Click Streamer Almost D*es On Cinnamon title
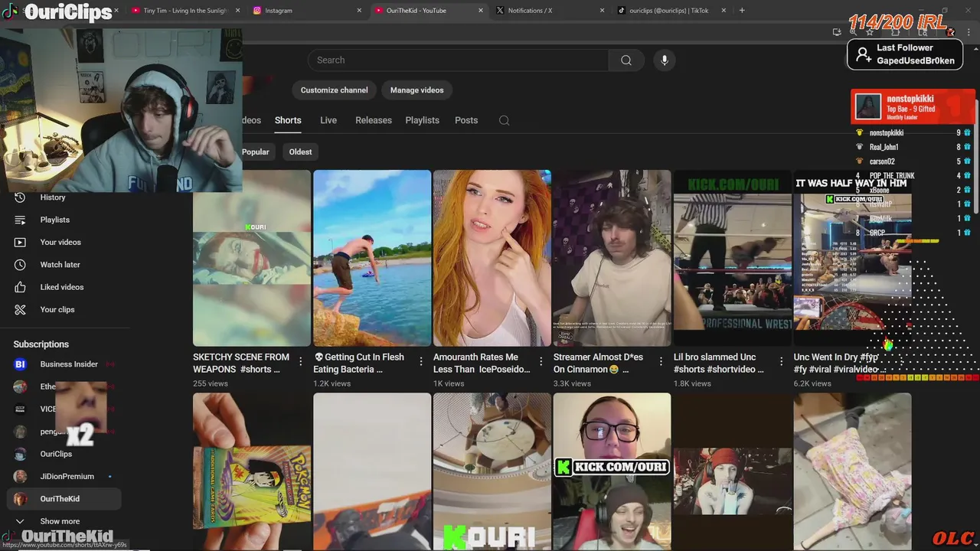The height and width of the screenshot is (551, 980). [x=598, y=363]
